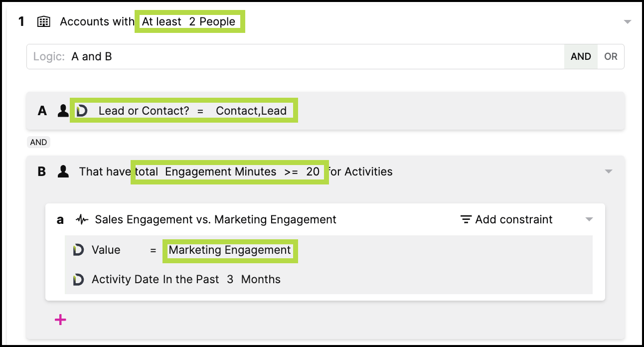Collapse condition B with its arrow
The width and height of the screenshot is (644, 347).
click(x=608, y=172)
